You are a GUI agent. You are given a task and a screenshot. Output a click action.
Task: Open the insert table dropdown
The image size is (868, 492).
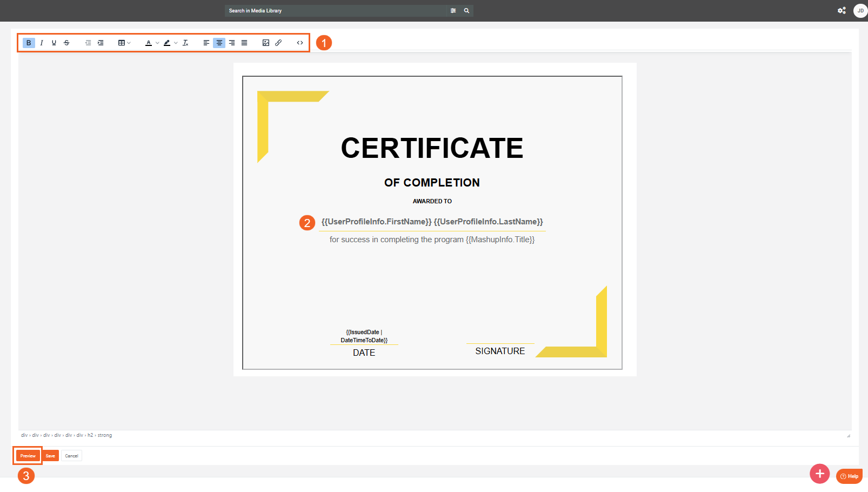(124, 43)
